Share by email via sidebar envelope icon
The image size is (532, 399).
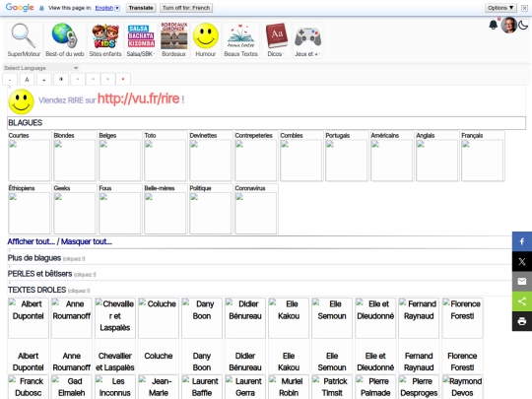pyautogui.click(x=522, y=281)
